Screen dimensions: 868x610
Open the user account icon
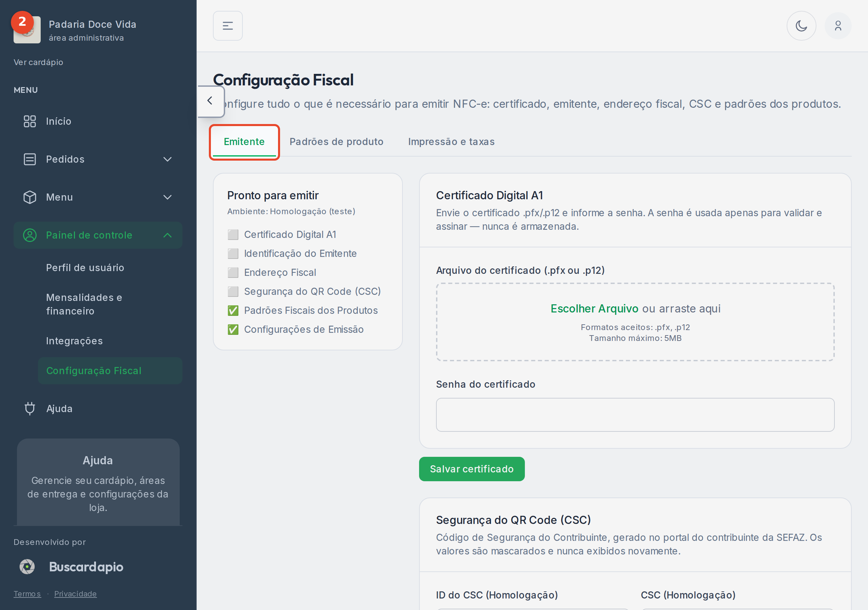[838, 26]
